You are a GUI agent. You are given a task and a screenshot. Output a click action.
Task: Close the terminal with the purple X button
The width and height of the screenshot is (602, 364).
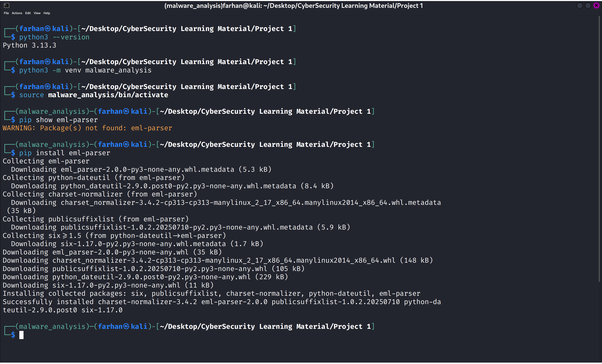[x=596, y=5]
